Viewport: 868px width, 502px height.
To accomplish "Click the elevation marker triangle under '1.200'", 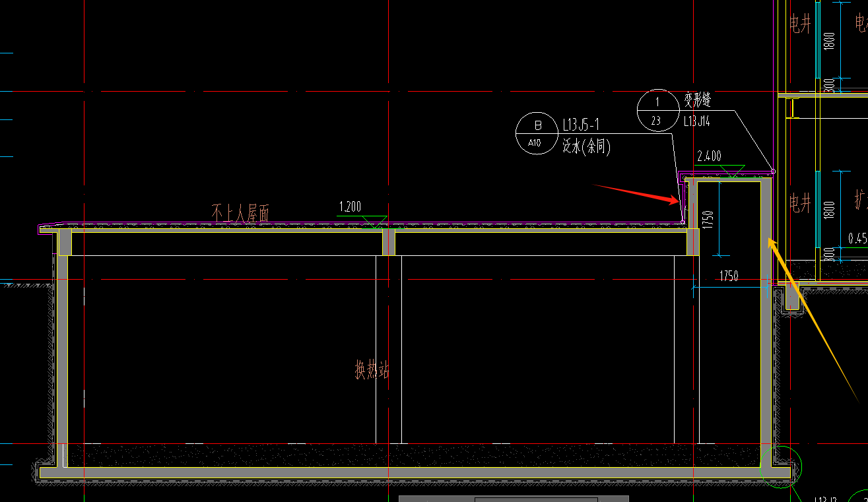I will [x=376, y=222].
